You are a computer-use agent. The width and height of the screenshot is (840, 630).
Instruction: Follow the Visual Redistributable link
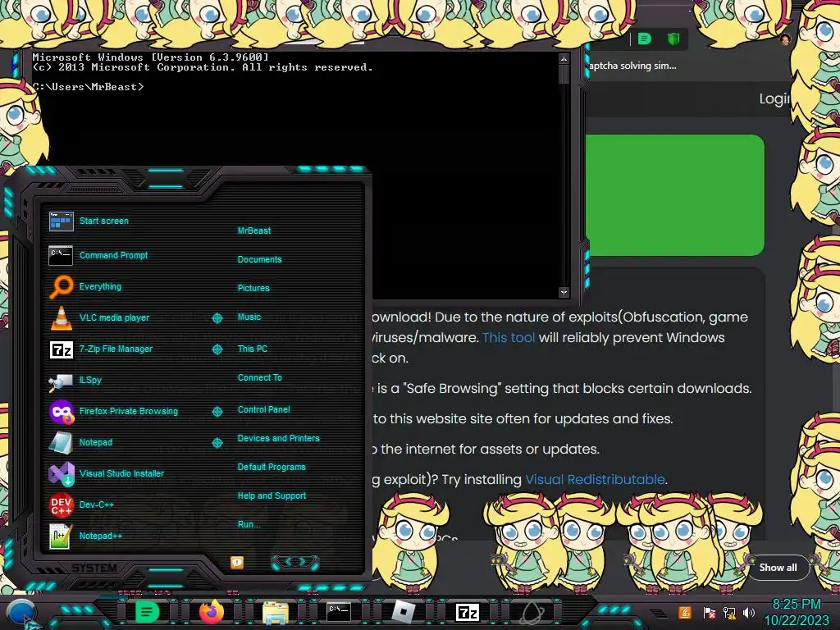(x=595, y=479)
